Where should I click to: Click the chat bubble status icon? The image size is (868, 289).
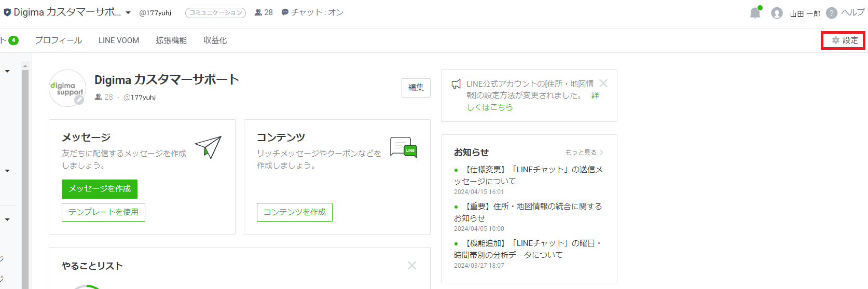point(285,12)
